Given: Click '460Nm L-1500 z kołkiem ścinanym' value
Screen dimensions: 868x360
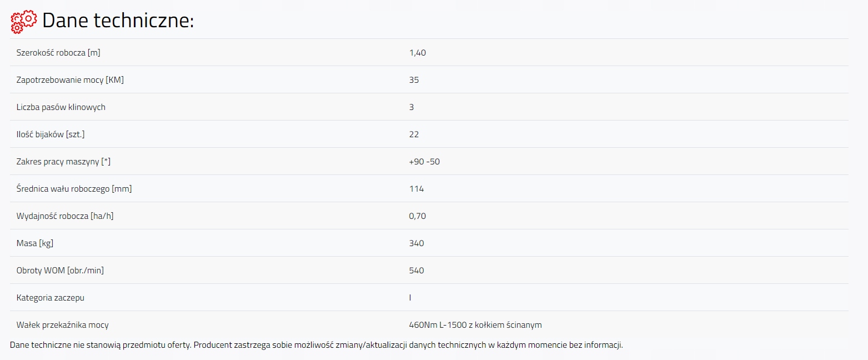Looking at the screenshot, I should click(x=475, y=325).
